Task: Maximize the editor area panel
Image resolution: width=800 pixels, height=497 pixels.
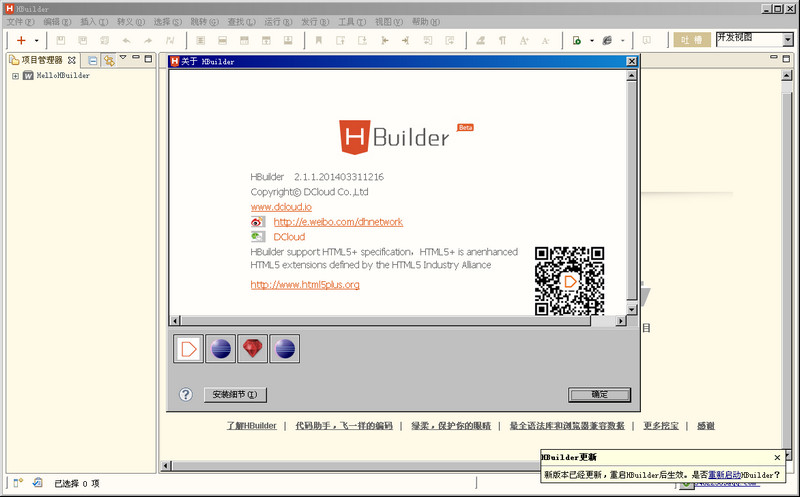Action: point(786,59)
